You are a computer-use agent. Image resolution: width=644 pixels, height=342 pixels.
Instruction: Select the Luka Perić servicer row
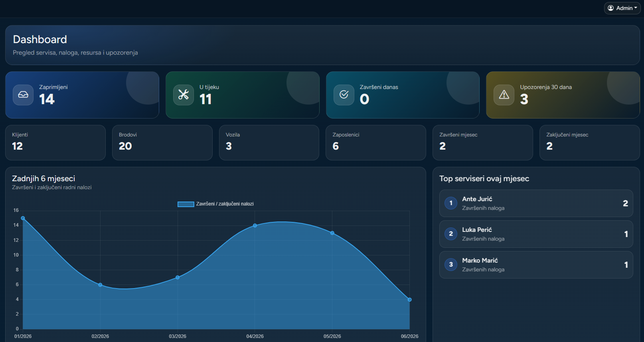536,234
